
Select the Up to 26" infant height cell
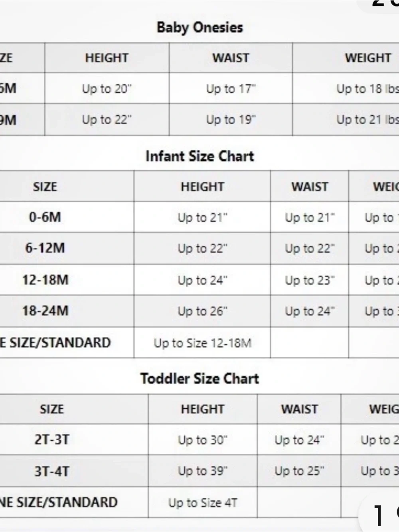pos(202,311)
